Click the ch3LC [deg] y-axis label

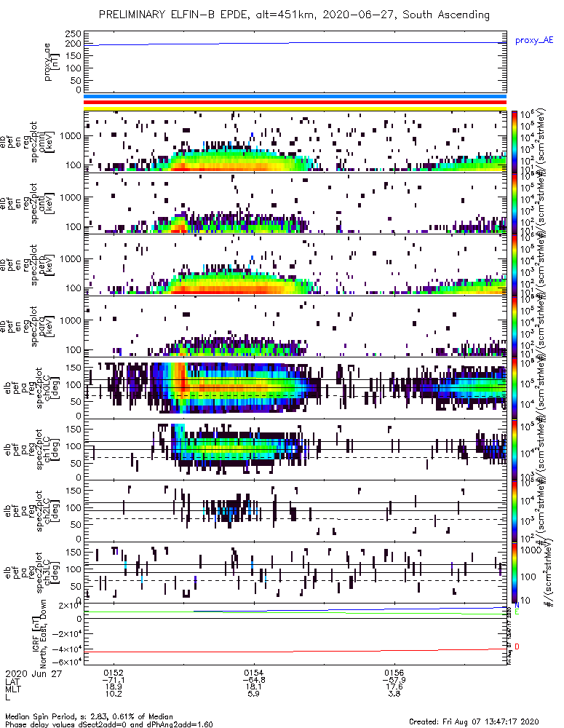(33, 572)
